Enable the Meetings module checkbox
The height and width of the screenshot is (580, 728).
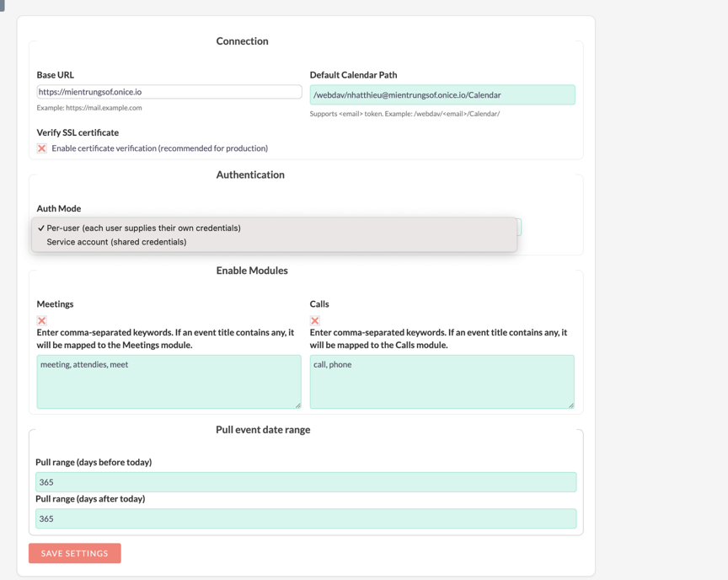pos(41,320)
